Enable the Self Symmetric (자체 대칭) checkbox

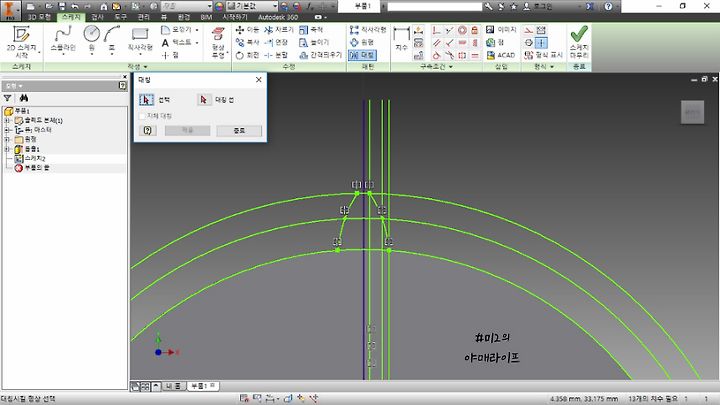pyautogui.click(x=142, y=116)
